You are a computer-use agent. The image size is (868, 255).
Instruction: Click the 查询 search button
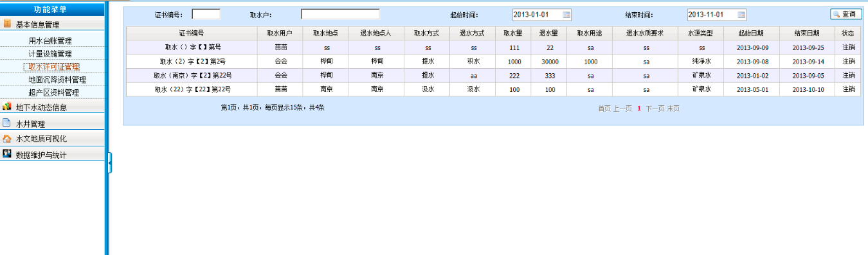coord(845,14)
